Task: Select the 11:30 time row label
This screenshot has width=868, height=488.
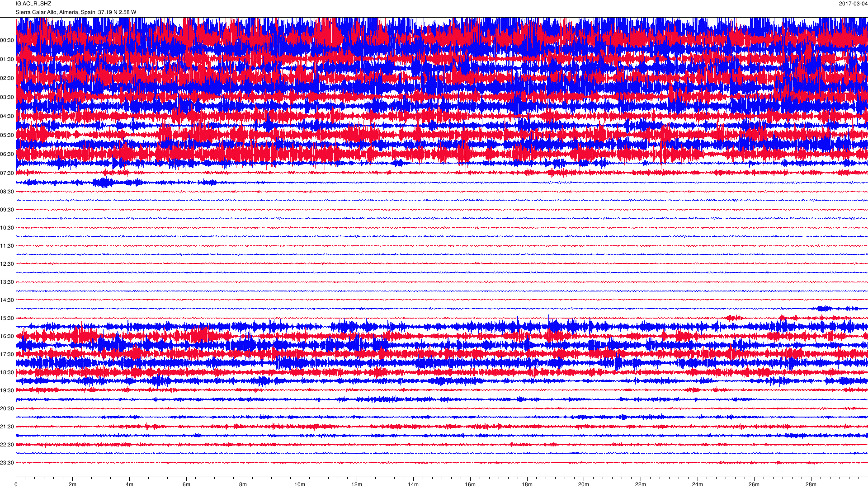Action: tap(7, 246)
